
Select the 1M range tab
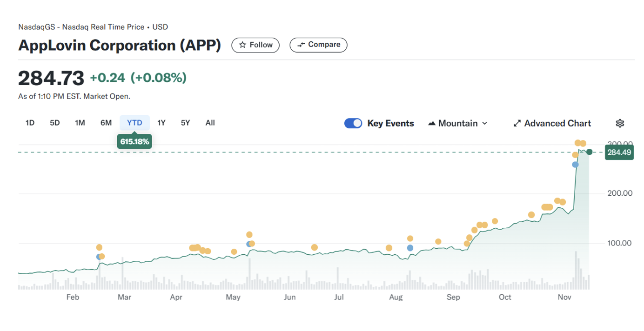tap(80, 123)
